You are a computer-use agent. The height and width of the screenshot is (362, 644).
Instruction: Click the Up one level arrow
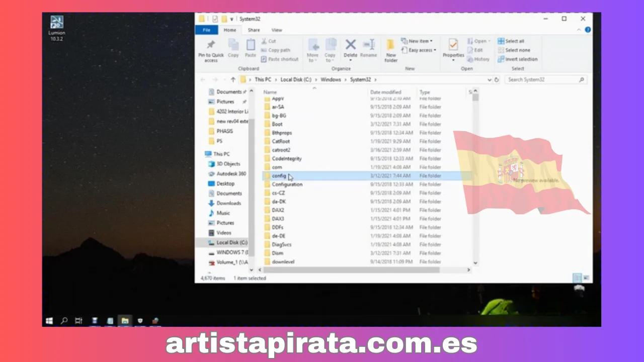pyautogui.click(x=233, y=79)
